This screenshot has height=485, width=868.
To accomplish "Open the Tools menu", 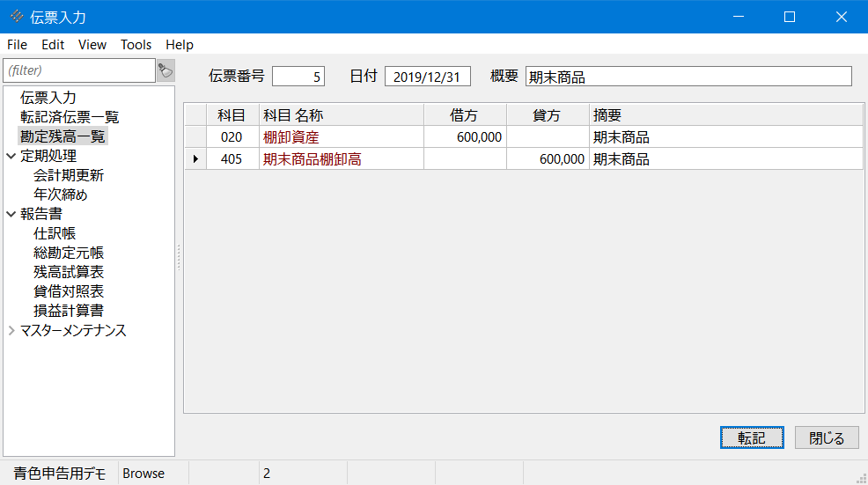I will click(x=136, y=45).
